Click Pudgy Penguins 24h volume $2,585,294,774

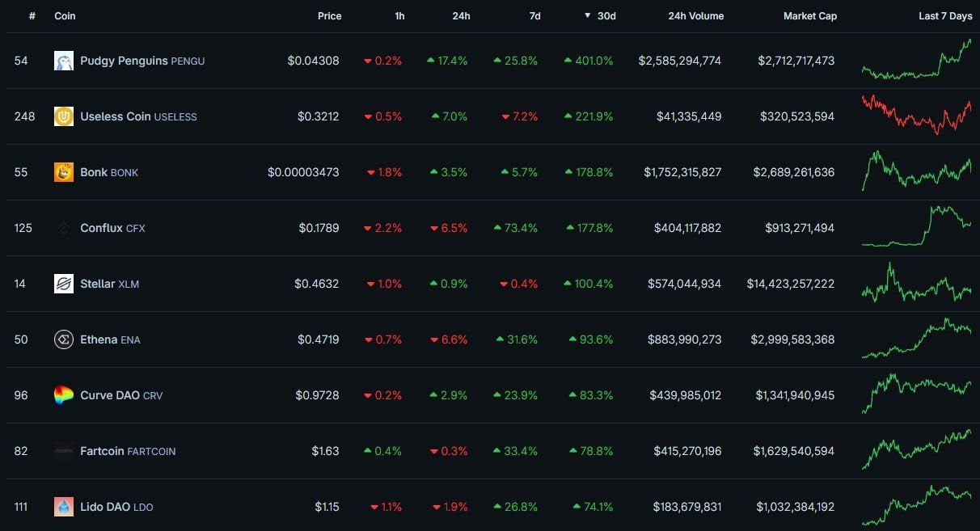click(680, 61)
